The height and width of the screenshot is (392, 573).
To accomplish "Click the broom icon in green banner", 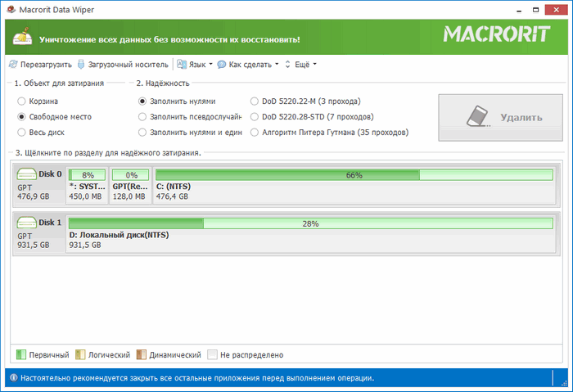I will 22,36.
